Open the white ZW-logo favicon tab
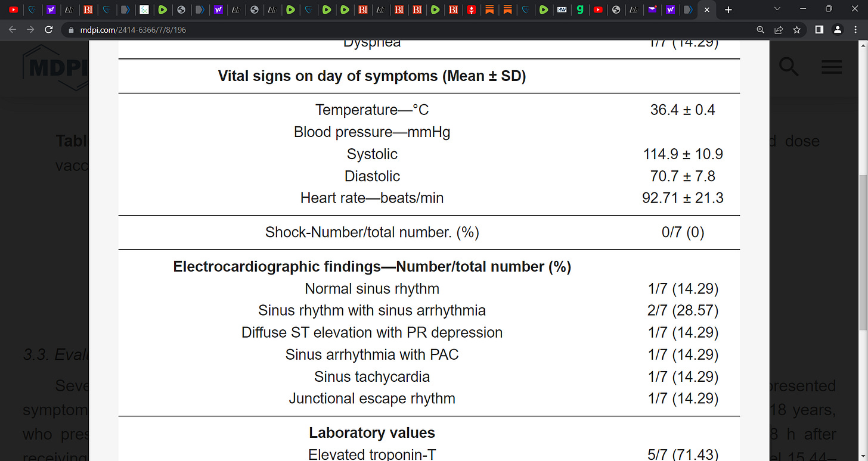 click(562, 10)
